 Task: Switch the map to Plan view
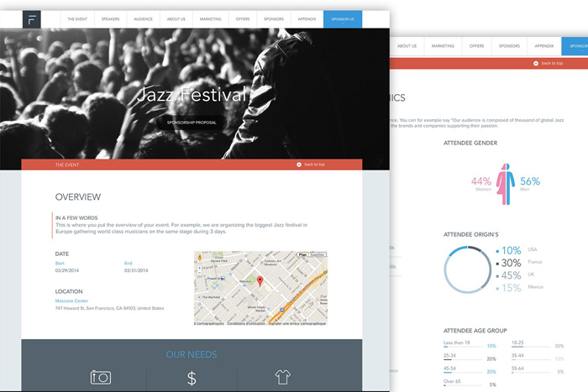tap(303, 253)
